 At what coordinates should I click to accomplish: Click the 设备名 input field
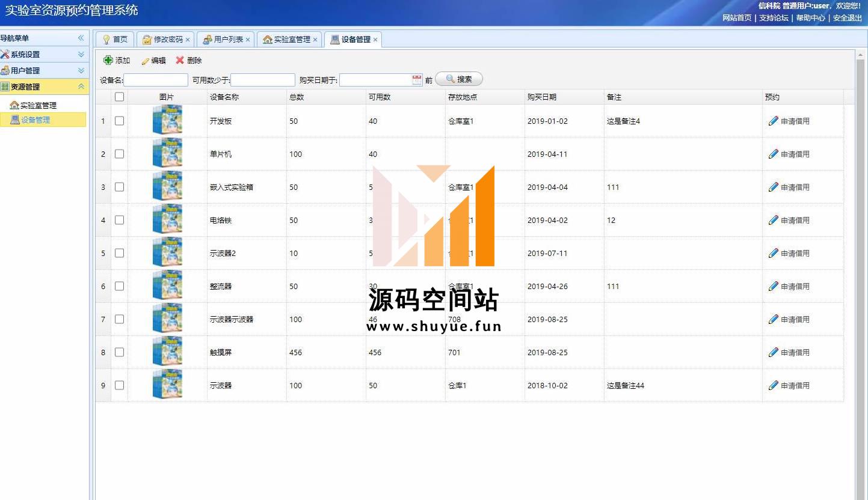(x=156, y=80)
